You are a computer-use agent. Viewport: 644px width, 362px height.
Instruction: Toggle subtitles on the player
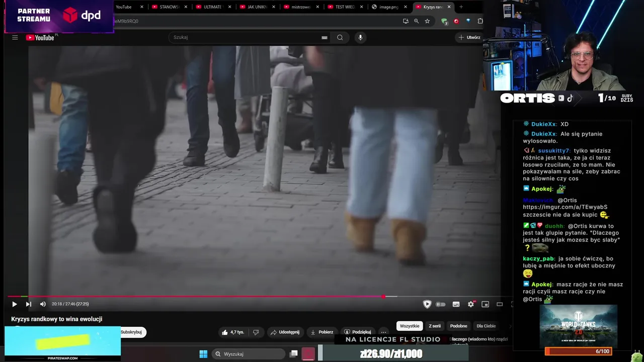point(456,304)
